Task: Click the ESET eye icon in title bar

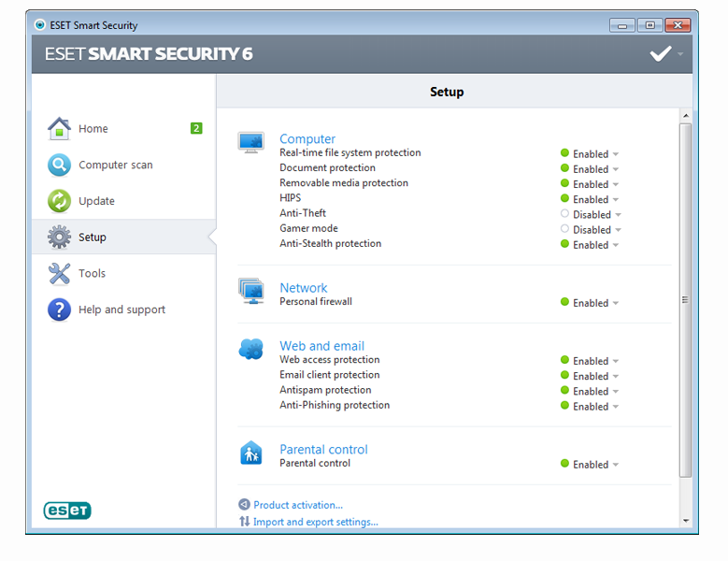Action: tap(40, 24)
